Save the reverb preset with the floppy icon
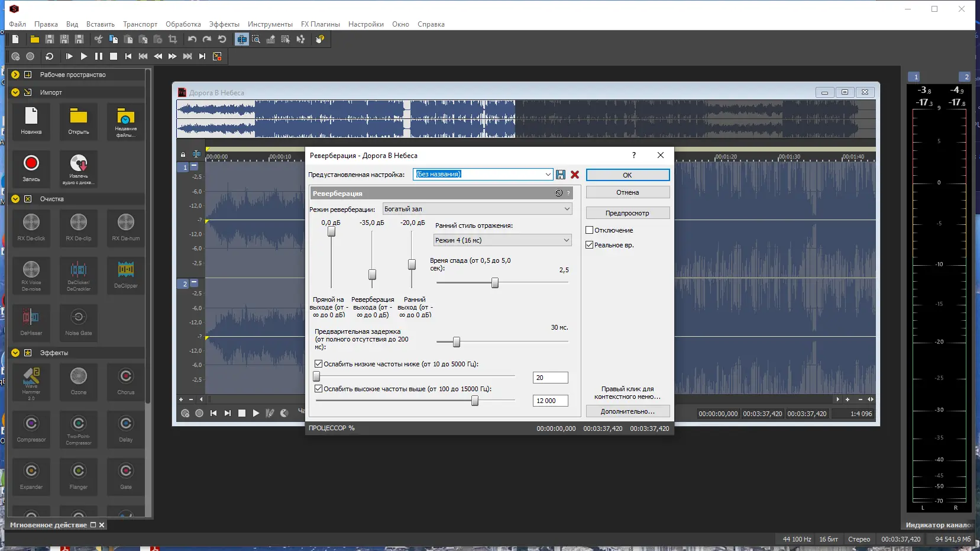 (561, 175)
